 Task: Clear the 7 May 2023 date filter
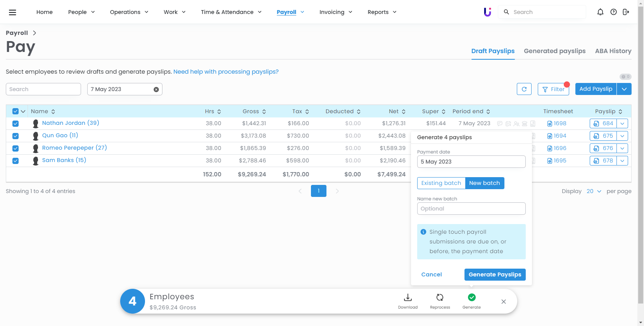(x=156, y=90)
